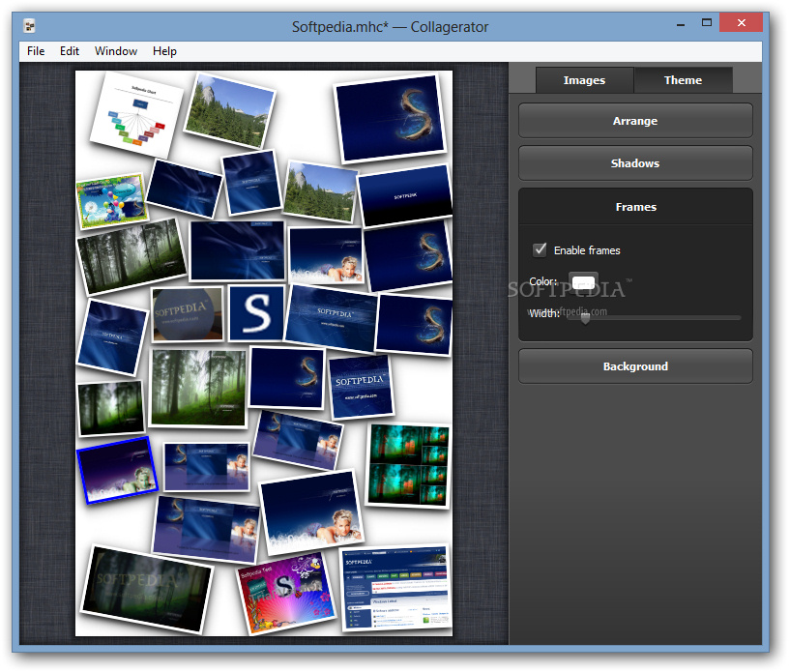The image size is (789, 672).
Task: Select the round Softpedia badge photo
Action: point(188,314)
